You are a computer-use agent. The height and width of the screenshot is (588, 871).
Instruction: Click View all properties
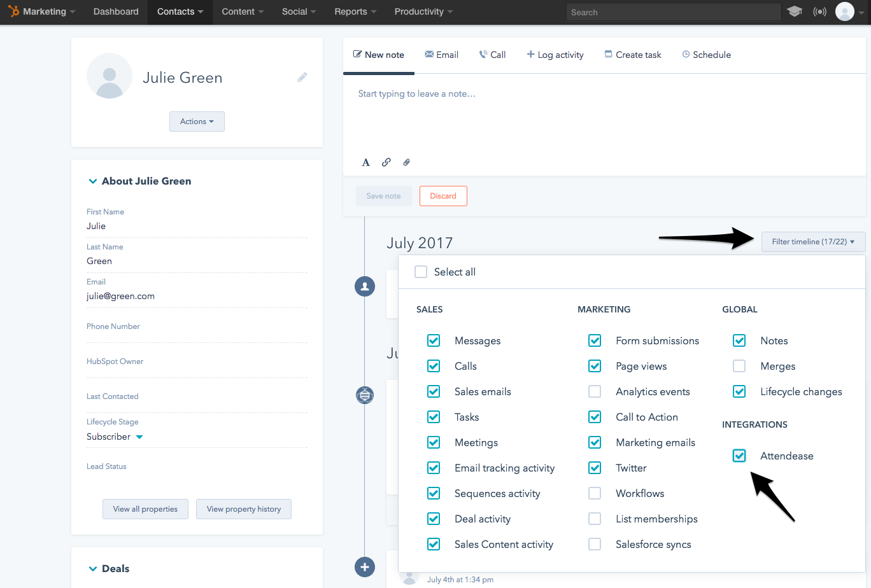point(145,509)
